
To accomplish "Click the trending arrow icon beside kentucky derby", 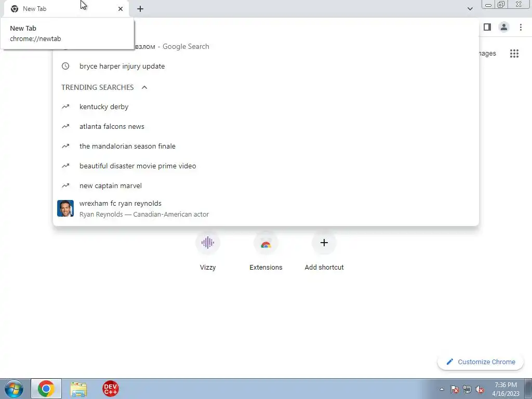I will [65, 107].
